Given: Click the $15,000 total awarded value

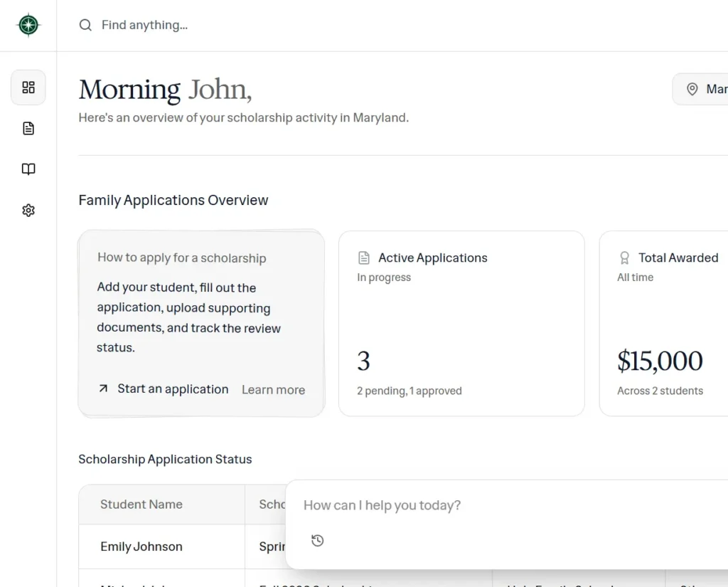Looking at the screenshot, I should tap(660, 361).
